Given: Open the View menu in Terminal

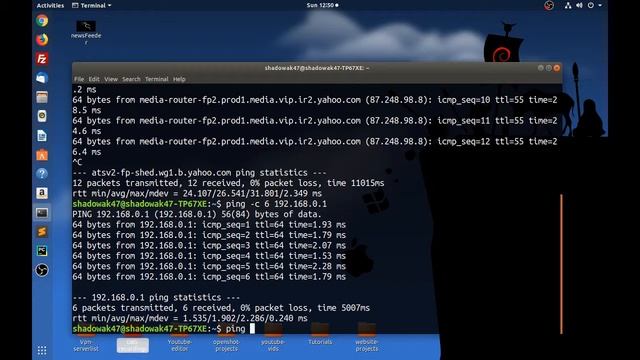Looking at the screenshot, I should point(111,79).
